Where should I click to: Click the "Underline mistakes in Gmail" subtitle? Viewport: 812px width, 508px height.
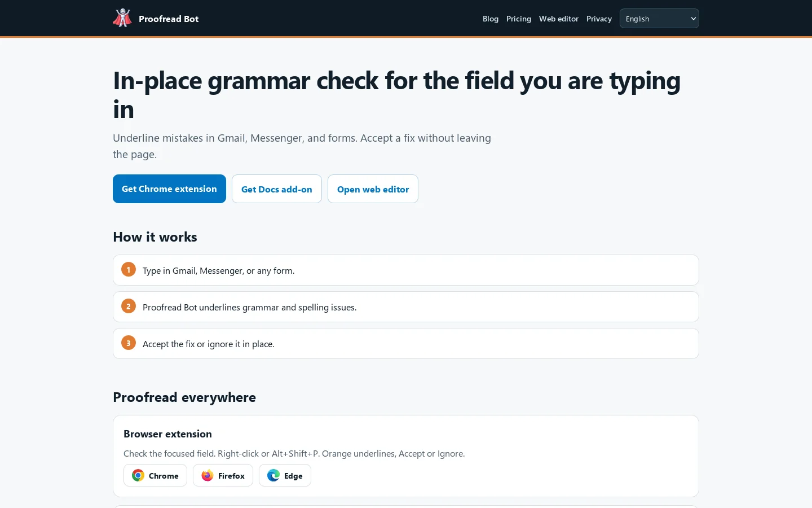point(302,146)
